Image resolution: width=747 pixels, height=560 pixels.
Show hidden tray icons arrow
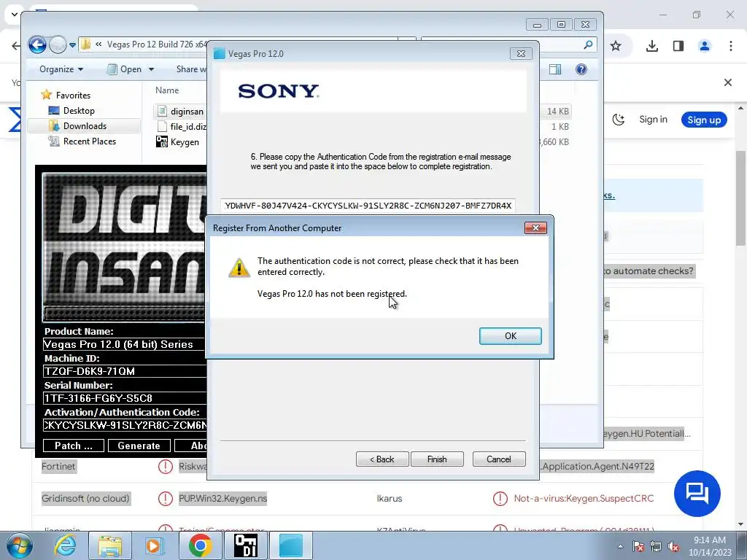620,546
